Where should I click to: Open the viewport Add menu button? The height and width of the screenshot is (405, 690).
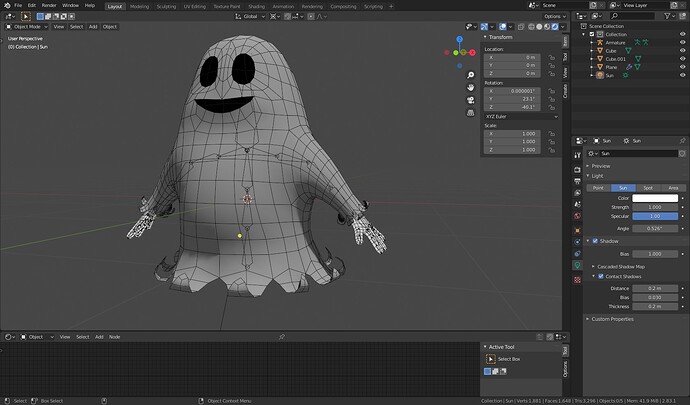click(x=93, y=27)
